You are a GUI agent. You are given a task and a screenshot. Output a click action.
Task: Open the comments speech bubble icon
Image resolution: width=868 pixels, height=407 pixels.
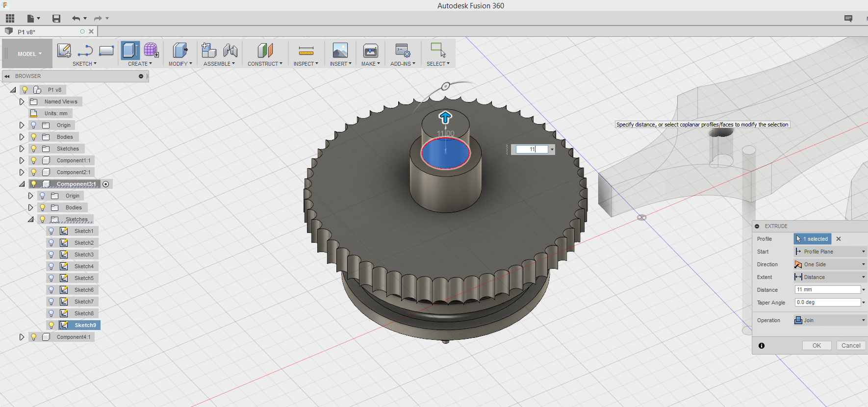848,18
